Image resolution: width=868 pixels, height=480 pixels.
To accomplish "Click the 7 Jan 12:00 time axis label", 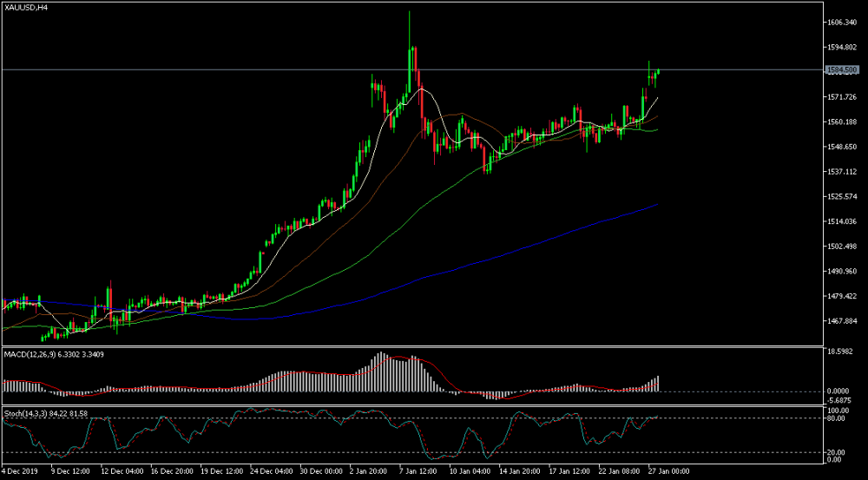I will pos(417,471).
